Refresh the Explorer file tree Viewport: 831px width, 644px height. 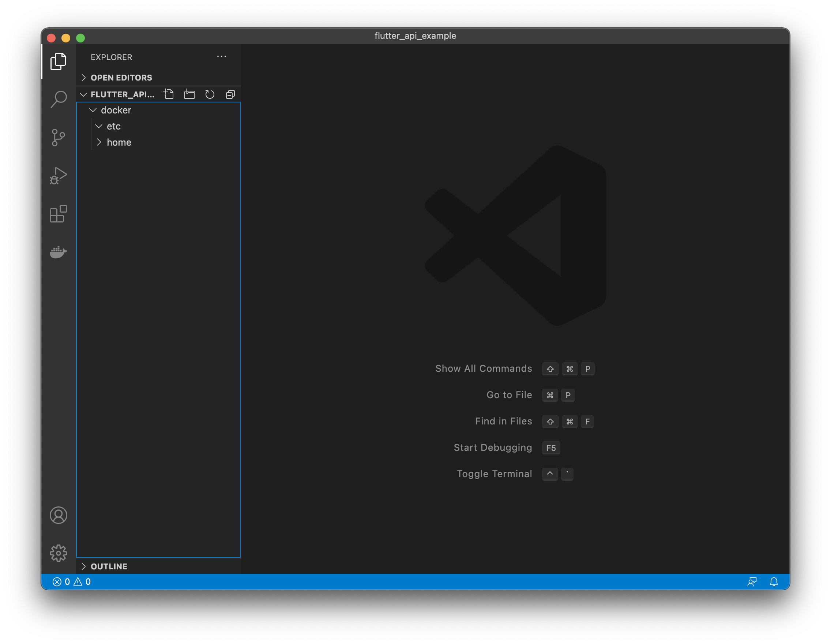point(210,94)
